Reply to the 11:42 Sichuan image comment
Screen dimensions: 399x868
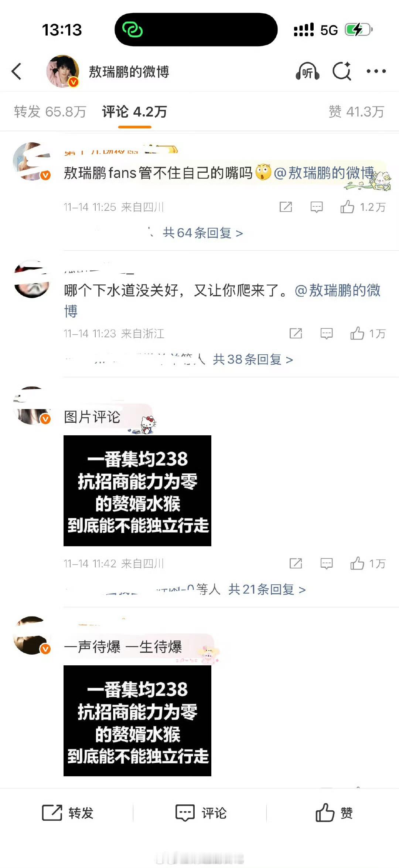[x=327, y=564]
